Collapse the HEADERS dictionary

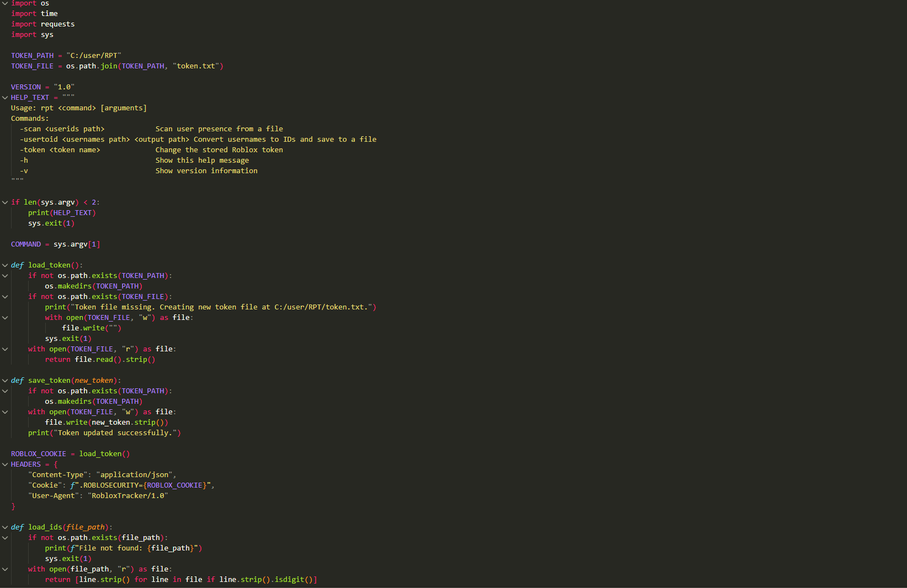5,464
